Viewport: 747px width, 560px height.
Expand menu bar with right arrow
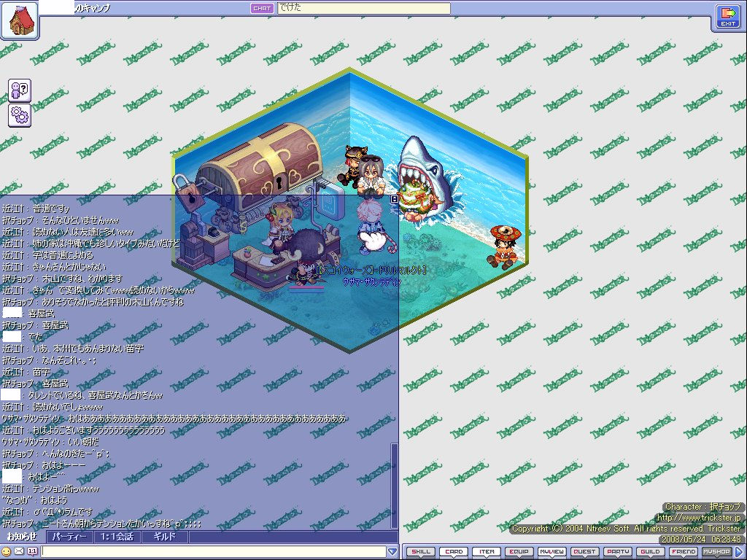(739, 551)
